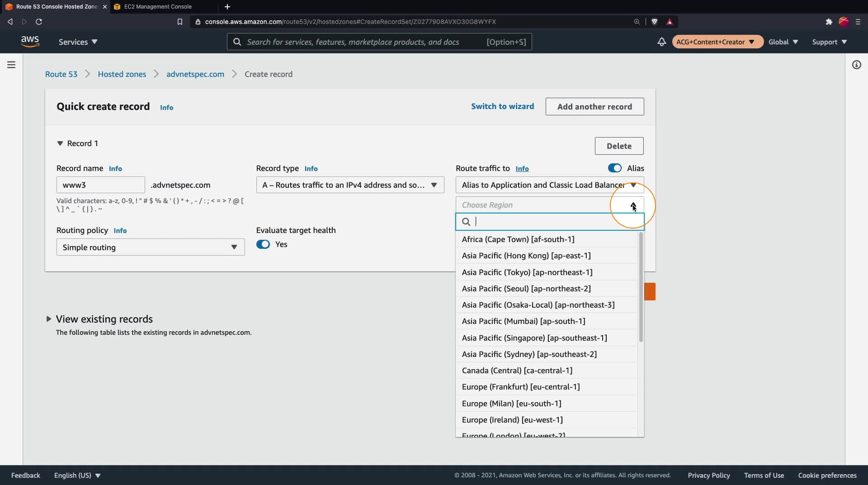The height and width of the screenshot is (485, 868).
Task: Open the notifications bell
Action: click(661, 42)
